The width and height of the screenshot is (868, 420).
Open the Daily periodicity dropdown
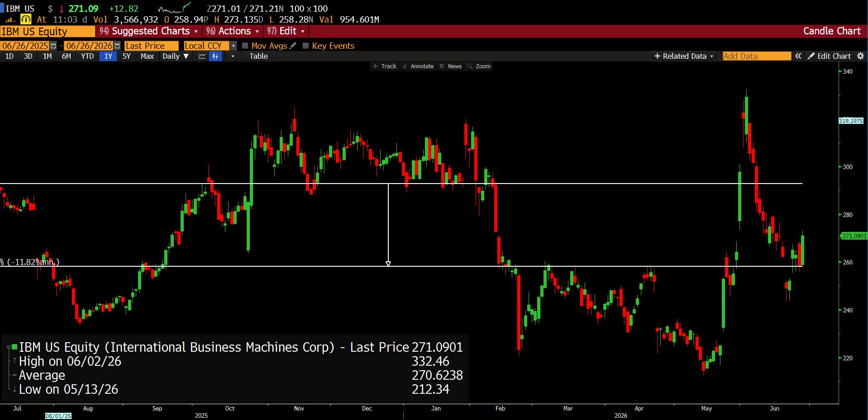coord(176,56)
